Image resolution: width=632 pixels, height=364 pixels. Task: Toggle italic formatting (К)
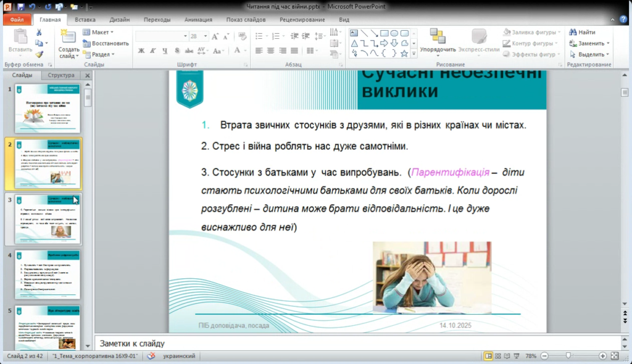[x=153, y=51]
